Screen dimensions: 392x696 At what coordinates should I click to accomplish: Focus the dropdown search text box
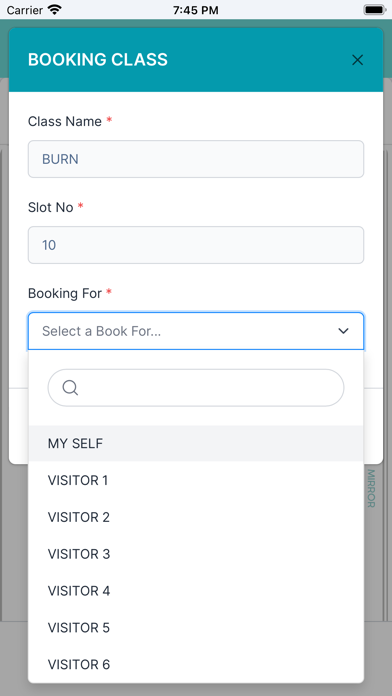tap(196, 388)
